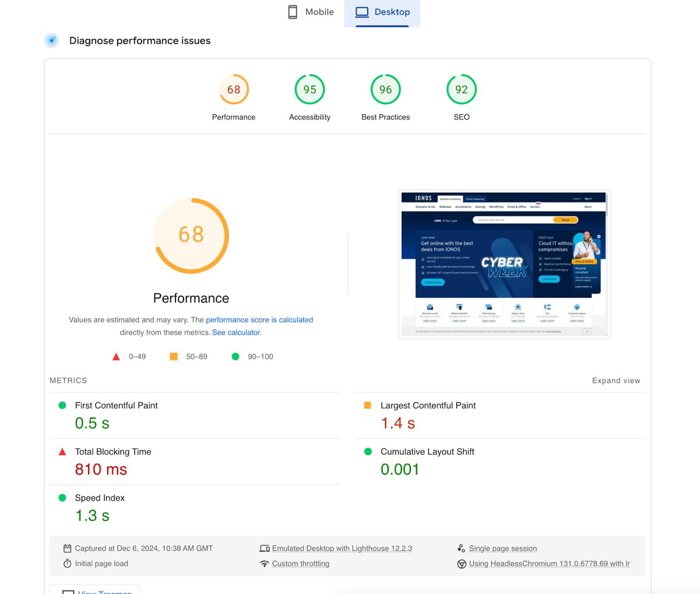Click the Best Practices 96 gauge
Image resolution: width=700 pixels, height=594 pixels.
pos(385,90)
